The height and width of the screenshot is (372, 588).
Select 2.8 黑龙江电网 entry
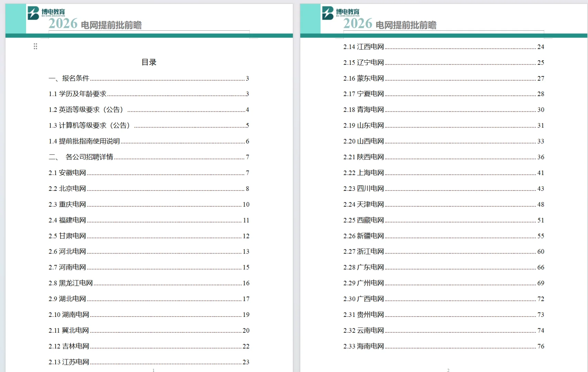[x=149, y=283]
